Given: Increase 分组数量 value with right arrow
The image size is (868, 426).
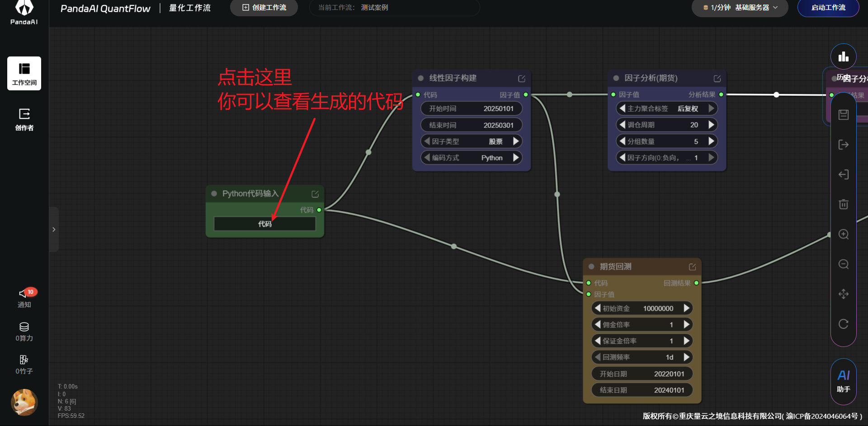Looking at the screenshot, I should pyautogui.click(x=711, y=141).
